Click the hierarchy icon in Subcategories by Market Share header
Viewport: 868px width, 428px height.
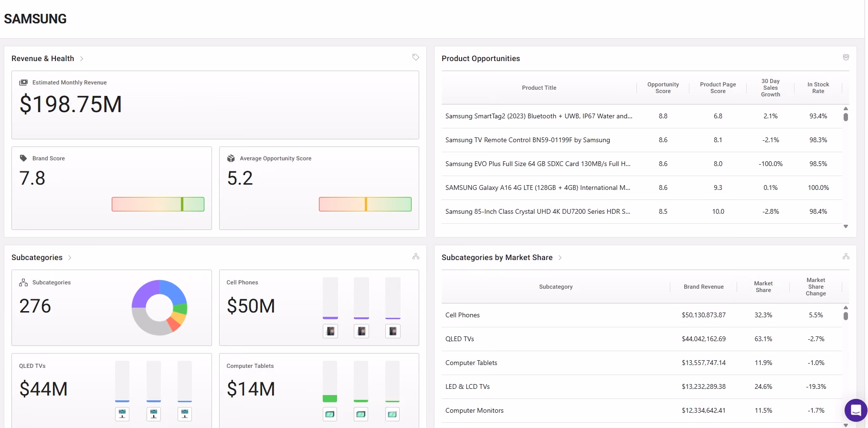tap(846, 256)
